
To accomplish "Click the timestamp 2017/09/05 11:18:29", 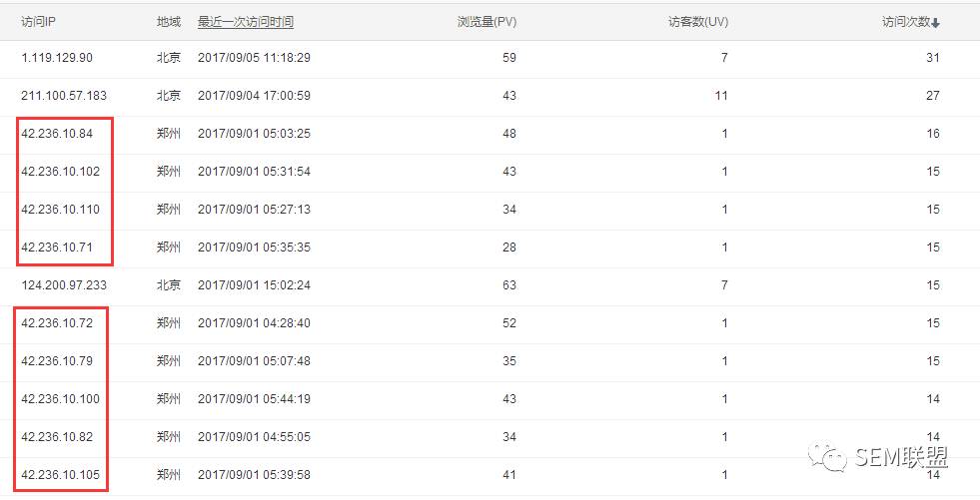I will 254,58.
